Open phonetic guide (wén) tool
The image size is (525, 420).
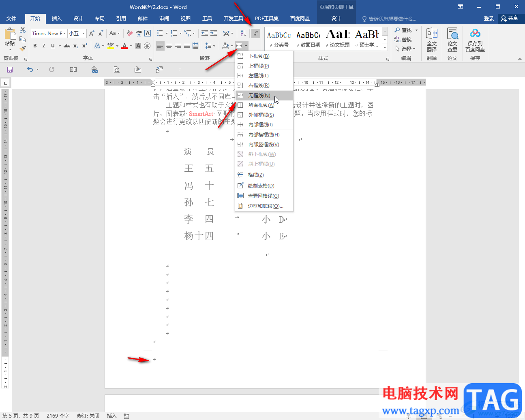[x=139, y=33]
